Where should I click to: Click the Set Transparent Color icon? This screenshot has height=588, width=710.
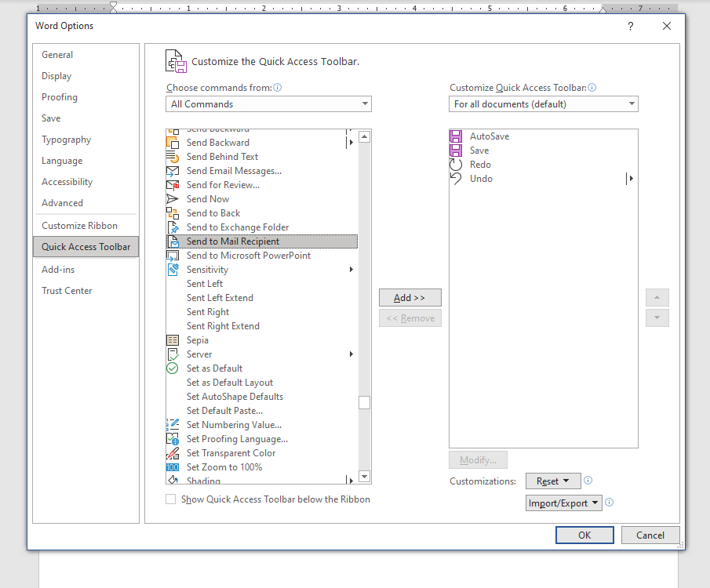pyautogui.click(x=174, y=452)
